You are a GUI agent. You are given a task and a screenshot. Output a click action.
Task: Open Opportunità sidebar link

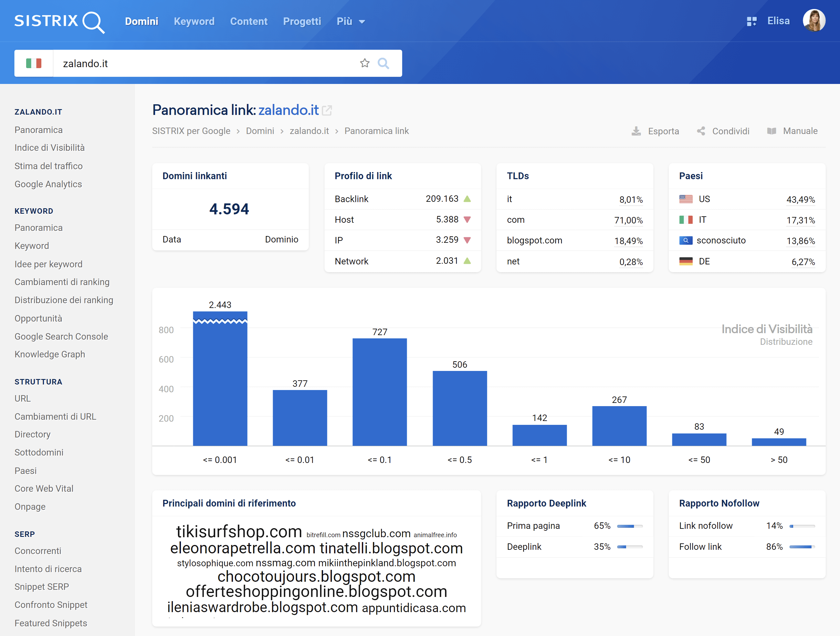(38, 318)
